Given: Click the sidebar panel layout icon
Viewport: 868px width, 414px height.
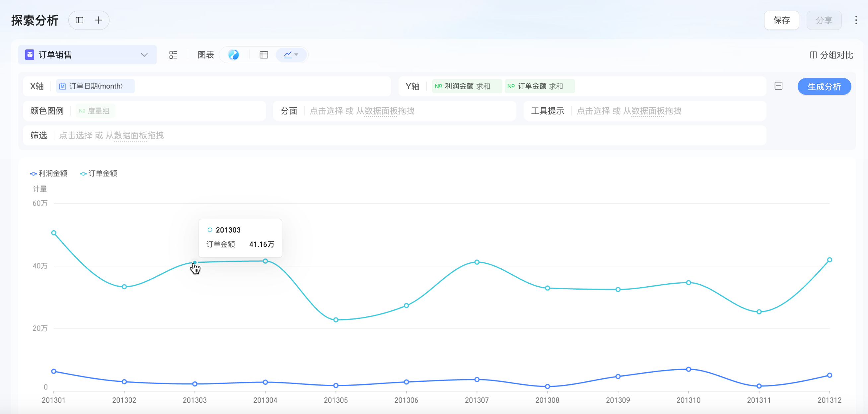Looking at the screenshot, I should [80, 20].
